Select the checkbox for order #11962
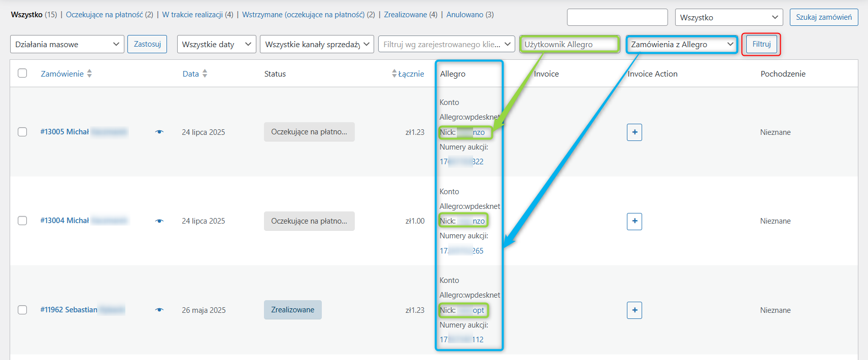Viewport: 868px width, 360px height. [22, 310]
